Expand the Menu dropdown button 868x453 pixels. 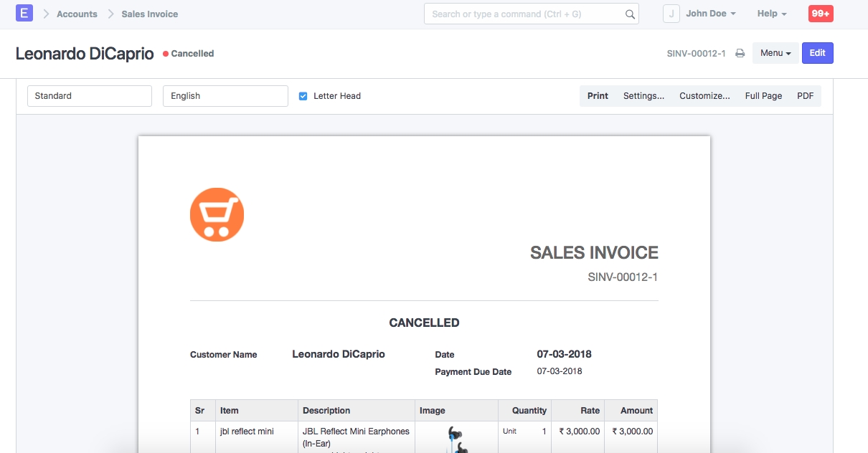775,53
